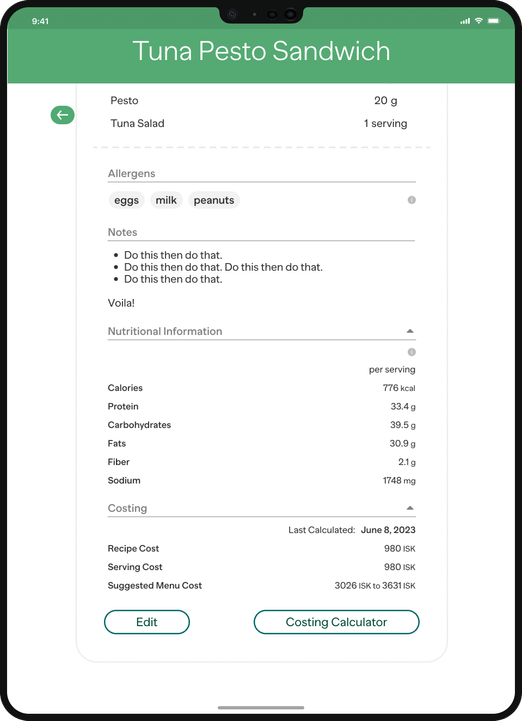The width and height of the screenshot is (522, 721).
Task: Click the Sodium value 1748 mg
Action: (x=399, y=481)
